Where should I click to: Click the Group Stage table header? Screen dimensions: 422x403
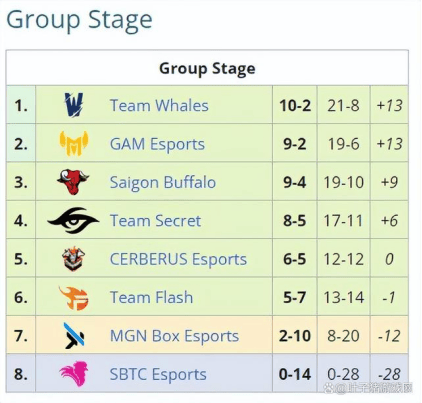point(207,69)
